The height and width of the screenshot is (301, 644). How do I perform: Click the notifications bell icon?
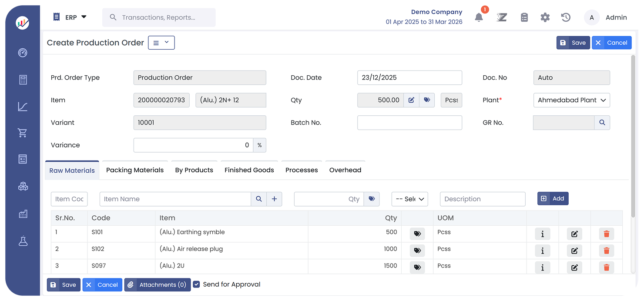479,17
